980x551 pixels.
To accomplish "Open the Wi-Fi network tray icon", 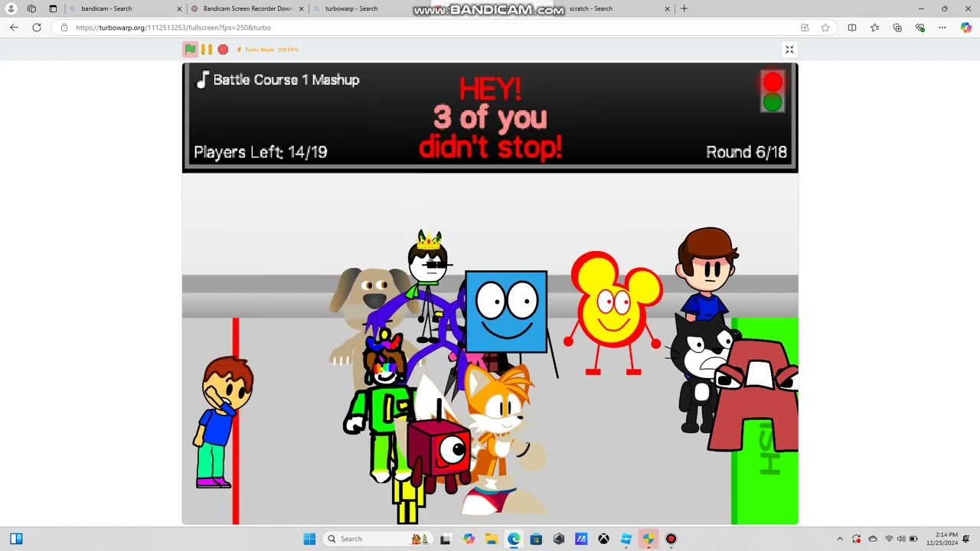I will (889, 539).
